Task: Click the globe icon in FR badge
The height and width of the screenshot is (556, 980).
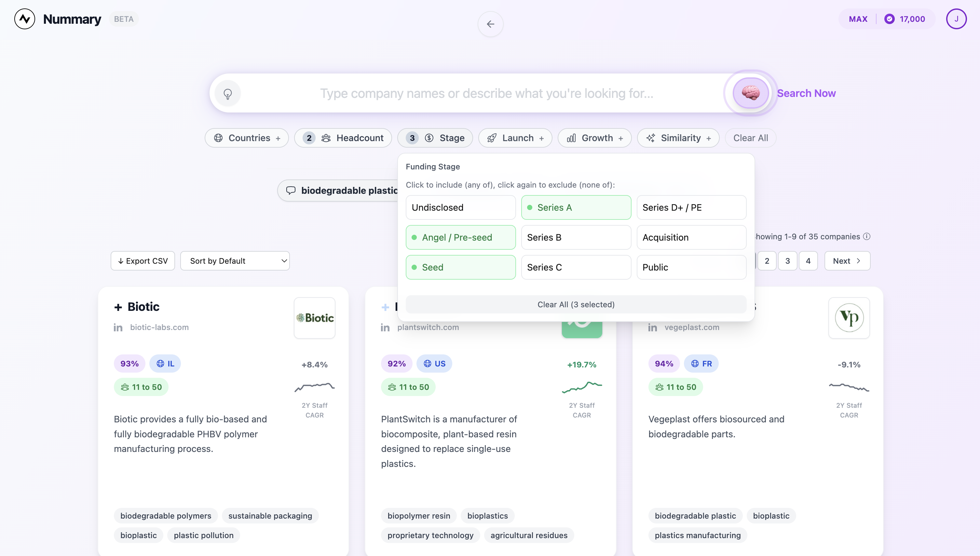Action: (x=695, y=364)
